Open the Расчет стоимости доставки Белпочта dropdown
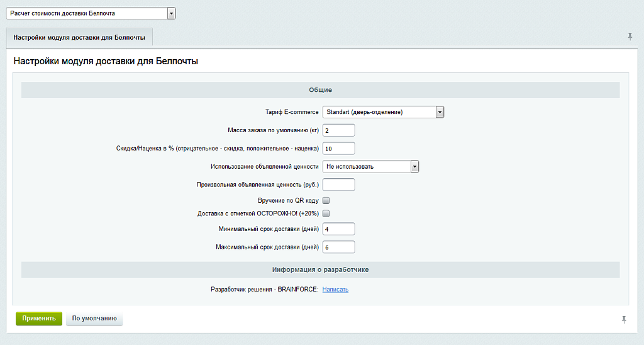The image size is (644, 345). point(91,13)
